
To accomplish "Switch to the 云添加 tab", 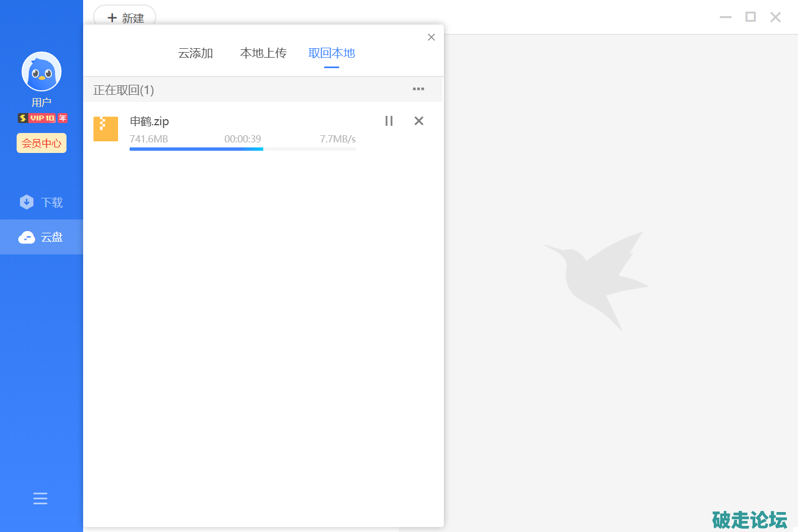I will [196, 53].
